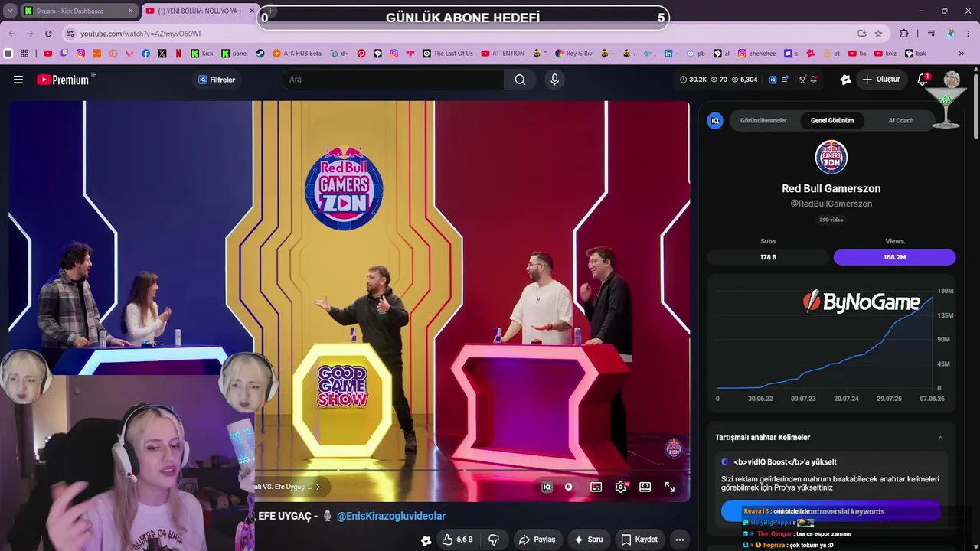The width and height of the screenshot is (980, 551).
Task: Switch to the AI Coach tab
Action: point(901,121)
